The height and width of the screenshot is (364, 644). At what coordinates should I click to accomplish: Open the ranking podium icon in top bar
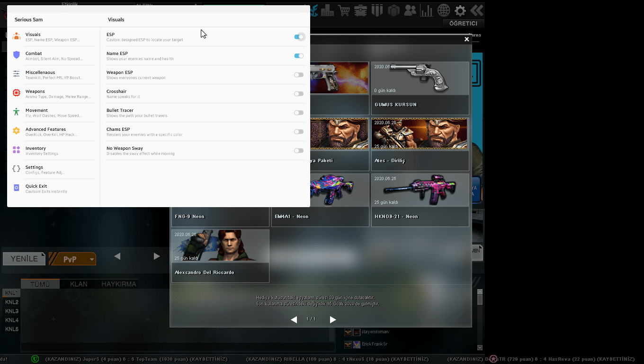tap(327, 10)
